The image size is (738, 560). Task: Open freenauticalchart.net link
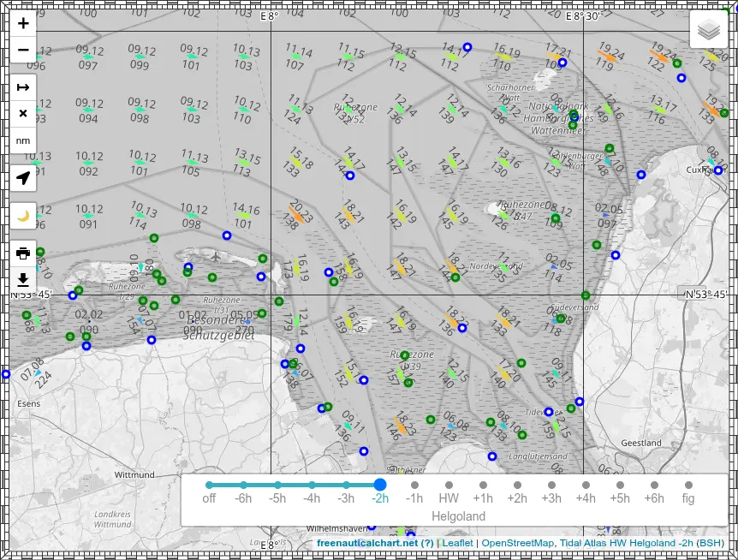tap(367, 543)
